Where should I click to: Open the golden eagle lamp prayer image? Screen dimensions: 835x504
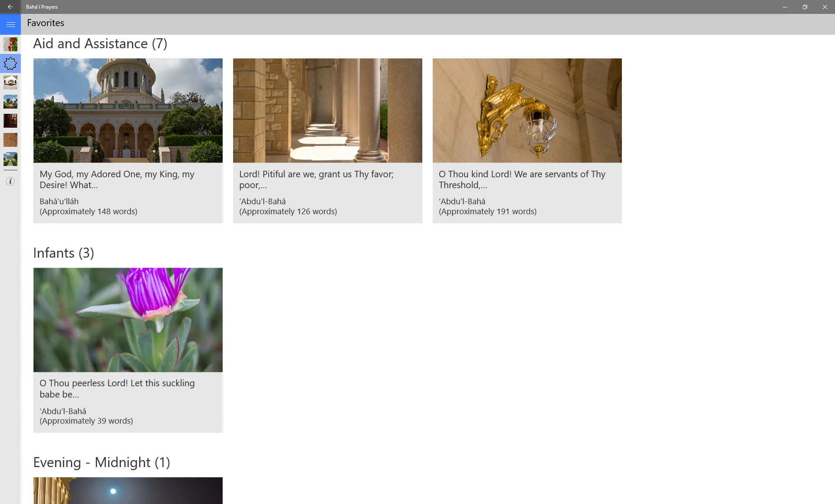pos(527,110)
